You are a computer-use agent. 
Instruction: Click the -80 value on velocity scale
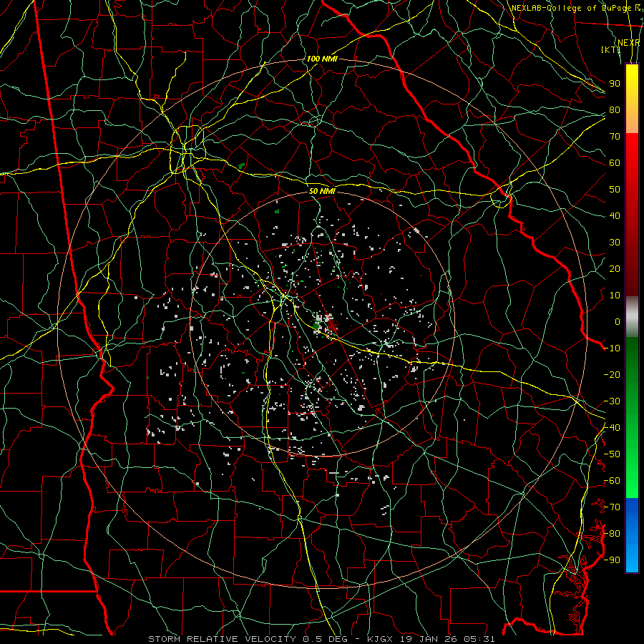(x=612, y=534)
